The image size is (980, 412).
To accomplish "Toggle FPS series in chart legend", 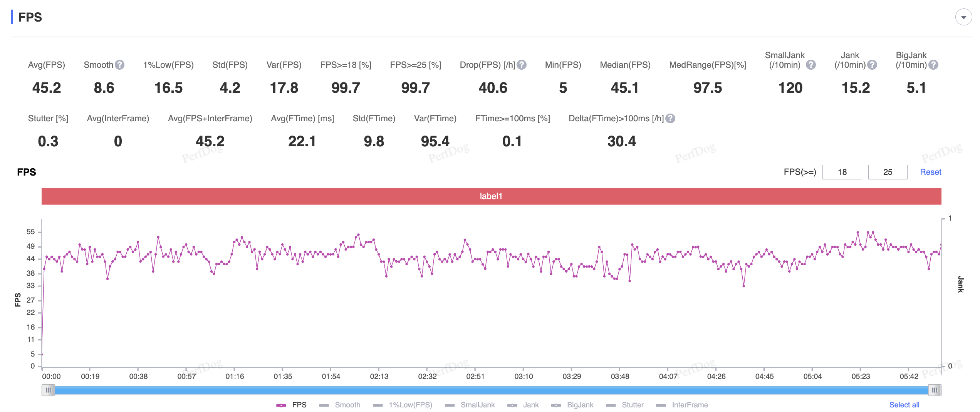I will pos(292,405).
